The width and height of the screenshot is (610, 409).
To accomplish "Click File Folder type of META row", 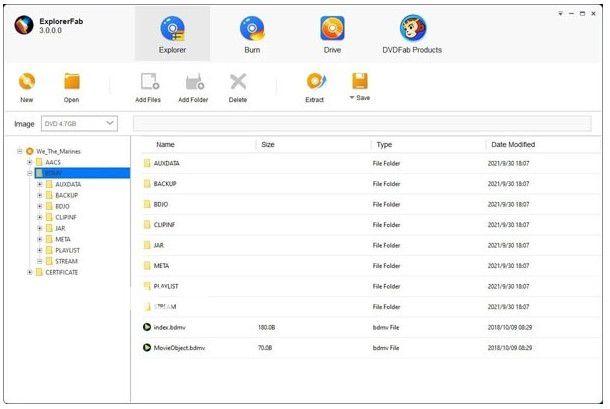I will [386, 266].
